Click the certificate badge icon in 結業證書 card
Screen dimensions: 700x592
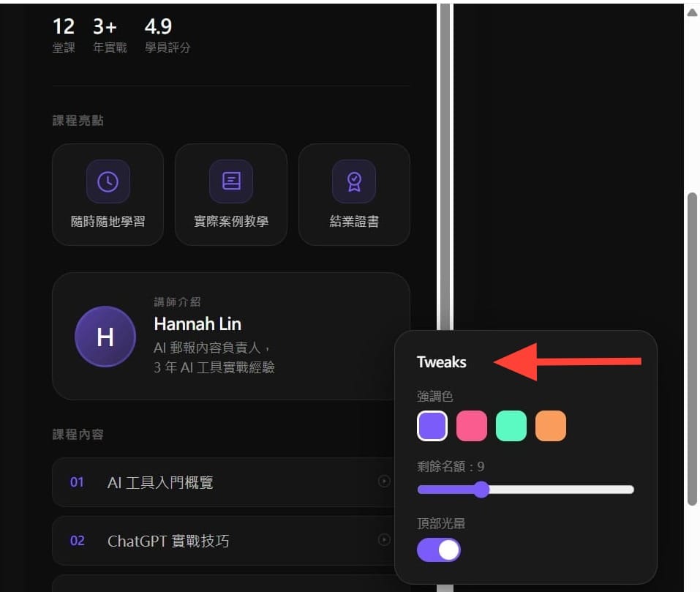click(x=353, y=181)
